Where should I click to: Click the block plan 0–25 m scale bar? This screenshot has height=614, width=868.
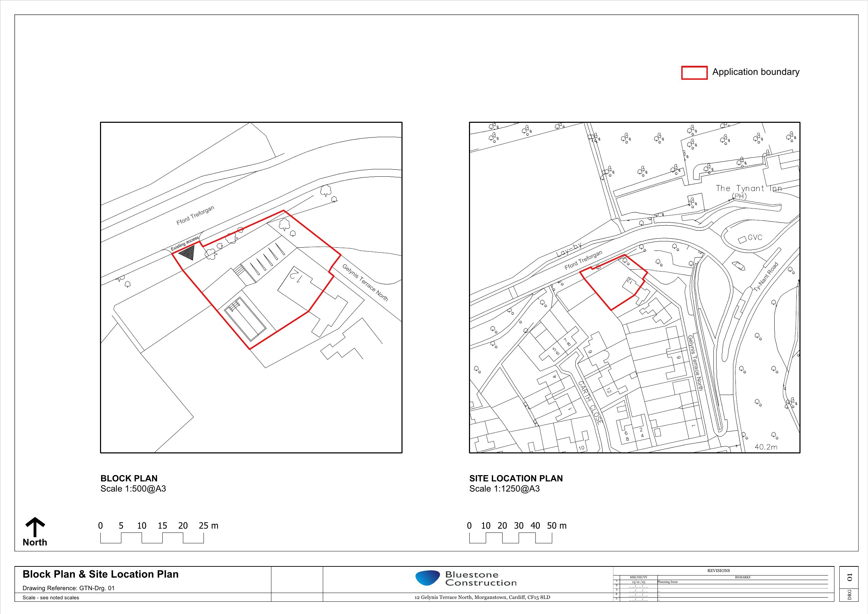[x=152, y=538]
